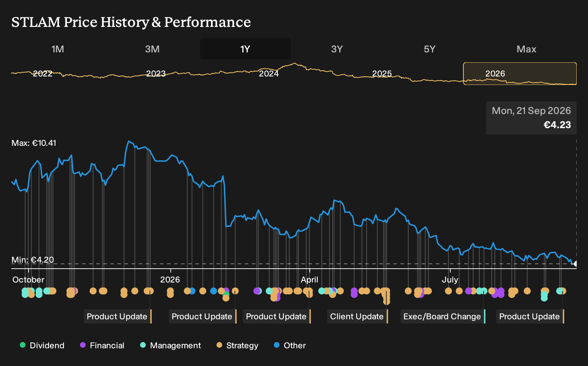Open the Exec/Board Change event label
The width and height of the screenshot is (588, 366).
pos(443,316)
